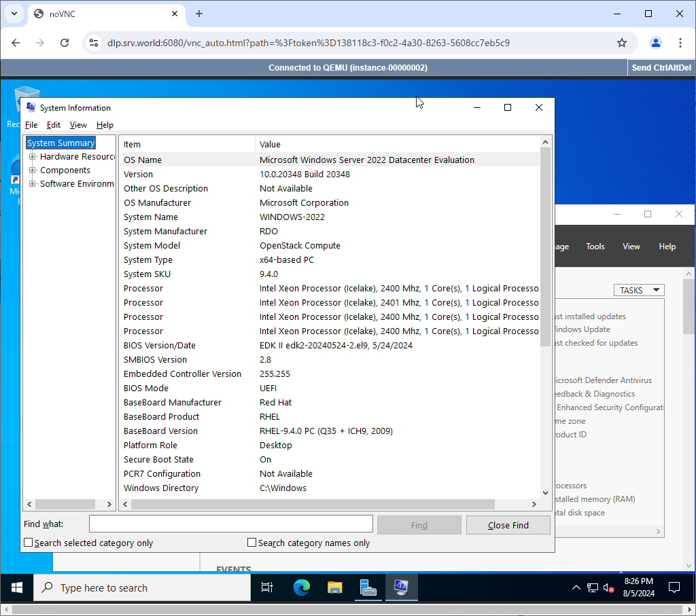The height and width of the screenshot is (616, 696).
Task: Select the OS Name row
Action: tap(331, 160)
